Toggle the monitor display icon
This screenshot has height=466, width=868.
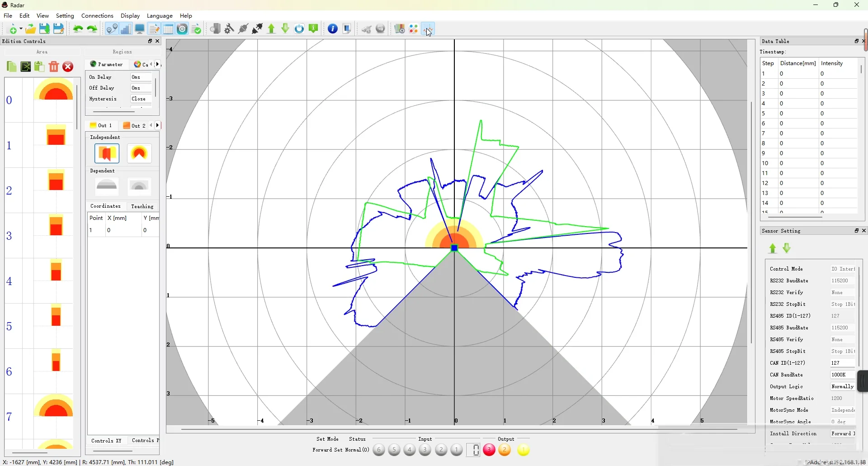140,29
